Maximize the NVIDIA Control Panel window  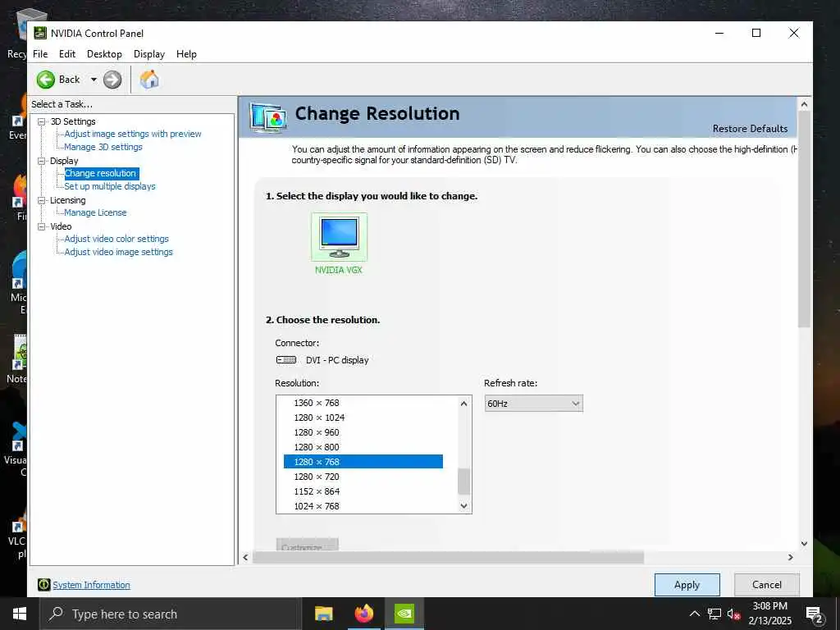coord(756,33)
